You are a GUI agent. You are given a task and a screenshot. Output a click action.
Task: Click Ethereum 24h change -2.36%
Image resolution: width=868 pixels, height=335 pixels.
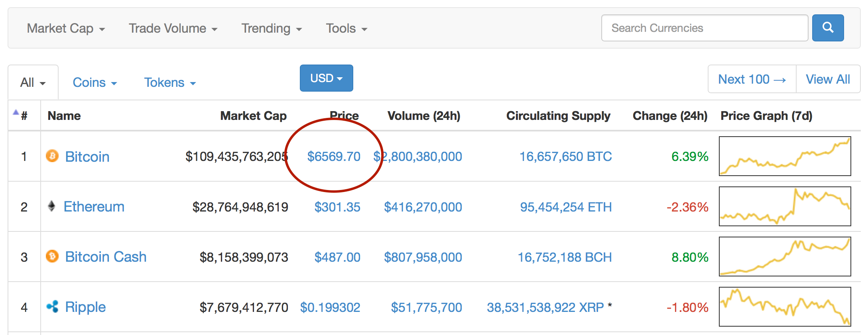(x=687, y=207)
